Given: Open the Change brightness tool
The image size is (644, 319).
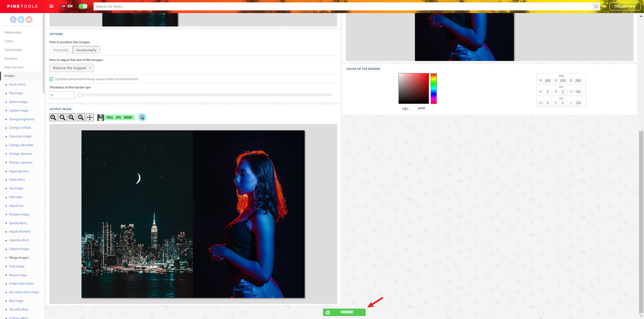Looking at the screenshot, I should coord(22,119).
